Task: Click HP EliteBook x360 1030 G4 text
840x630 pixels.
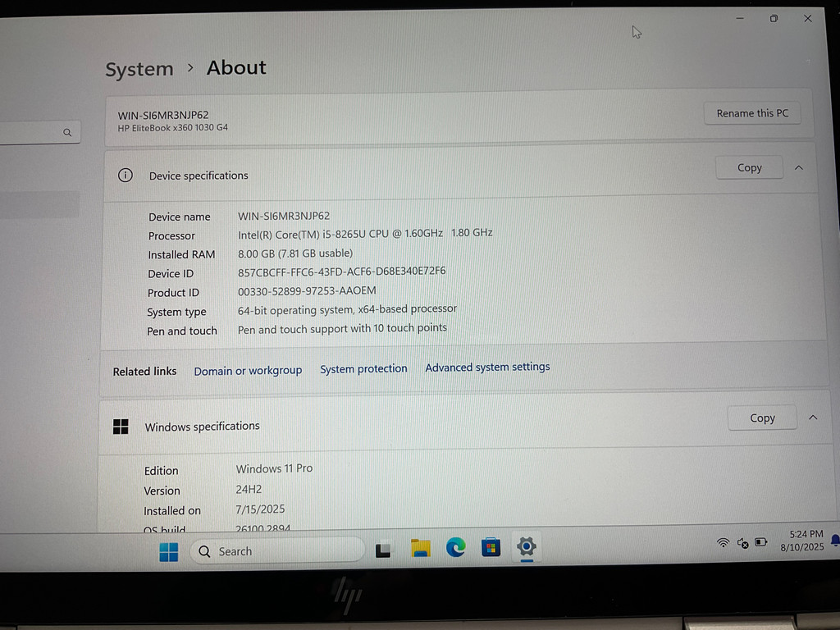Action: pyautogui.click(x=172, y=128)
